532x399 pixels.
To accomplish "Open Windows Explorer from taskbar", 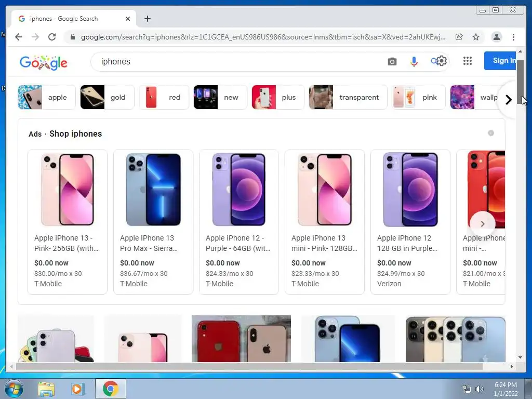I will pos(46,389).
